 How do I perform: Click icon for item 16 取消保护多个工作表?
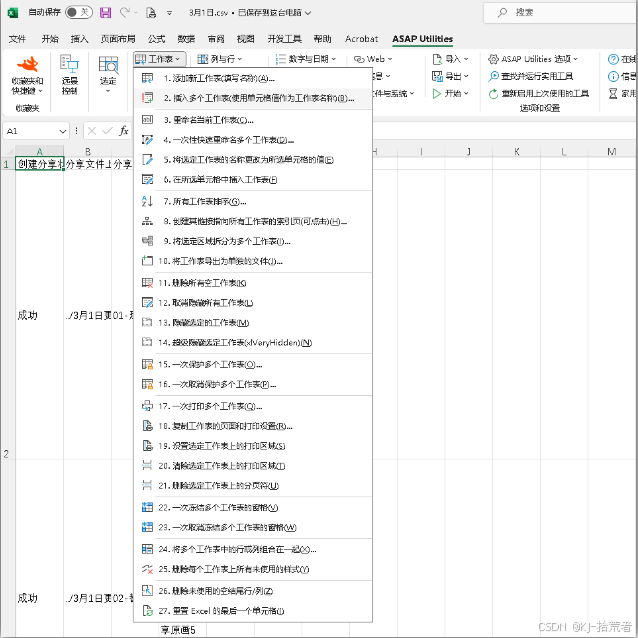point(147,384)
